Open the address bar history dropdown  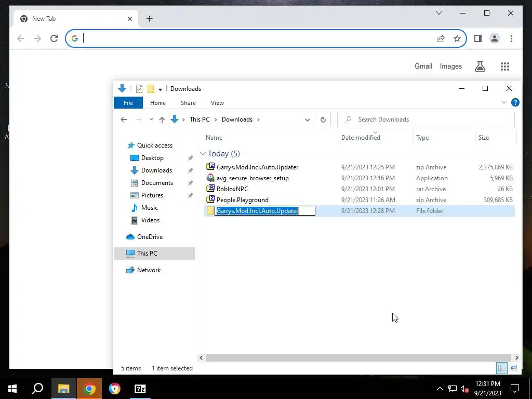[308, 120]
